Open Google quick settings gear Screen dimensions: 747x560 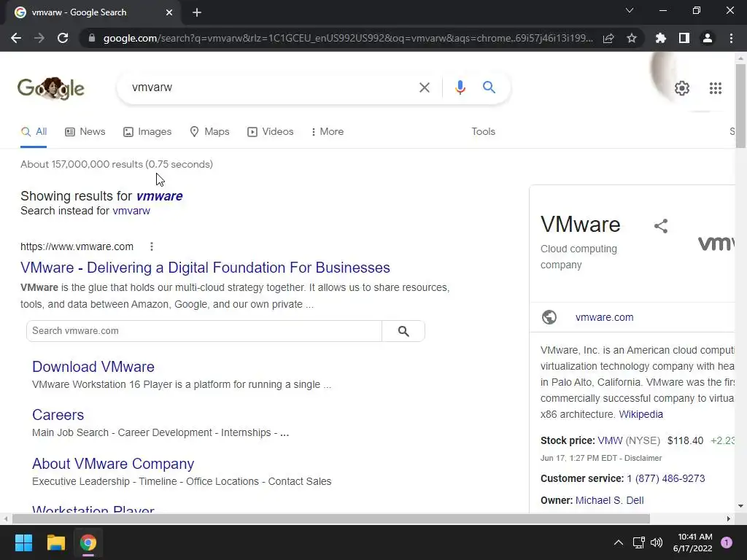tap(682, 88)
